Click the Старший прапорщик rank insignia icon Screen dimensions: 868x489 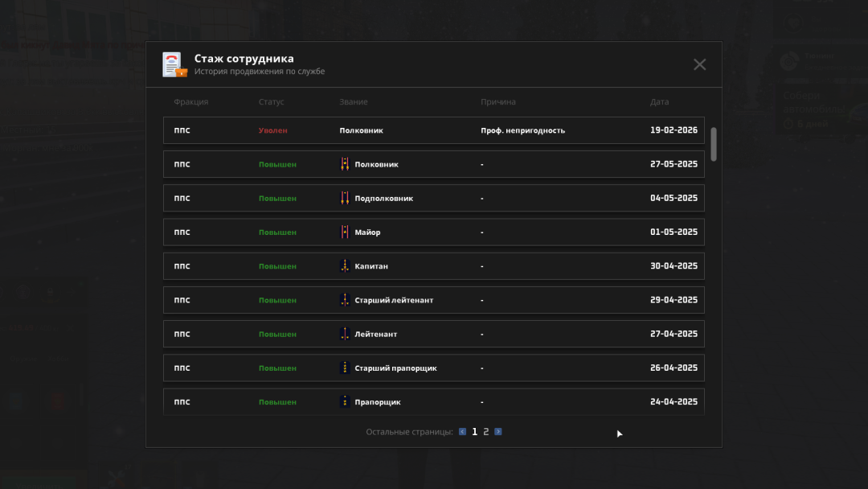coord(345,368)
